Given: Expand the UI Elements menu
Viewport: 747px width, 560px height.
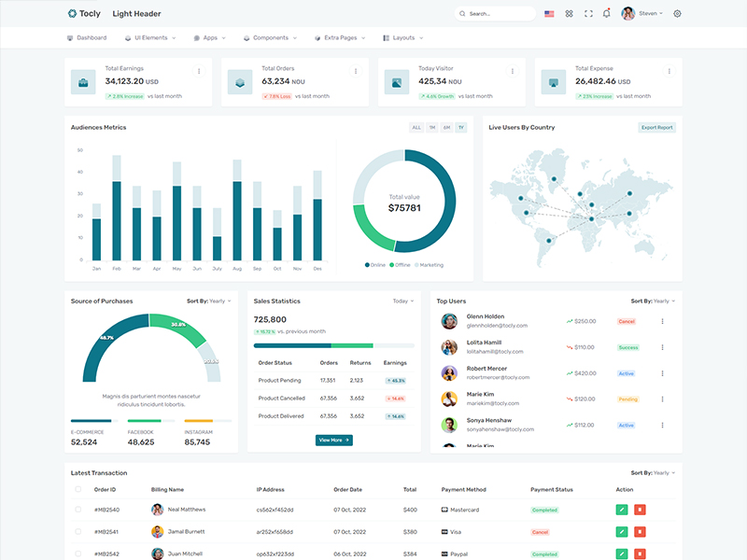Looking at the screenshot, I should (150, 37).
